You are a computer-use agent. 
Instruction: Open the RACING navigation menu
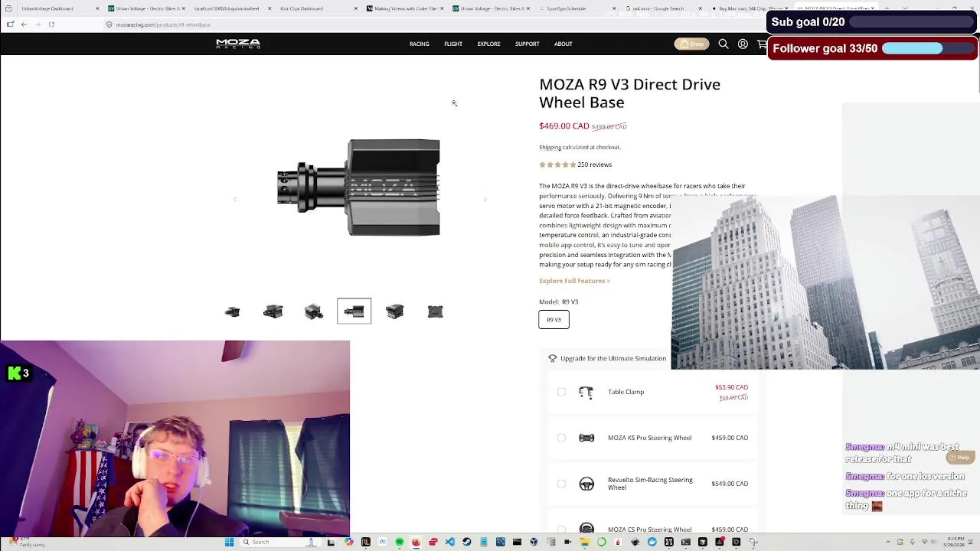click(419, 44)
